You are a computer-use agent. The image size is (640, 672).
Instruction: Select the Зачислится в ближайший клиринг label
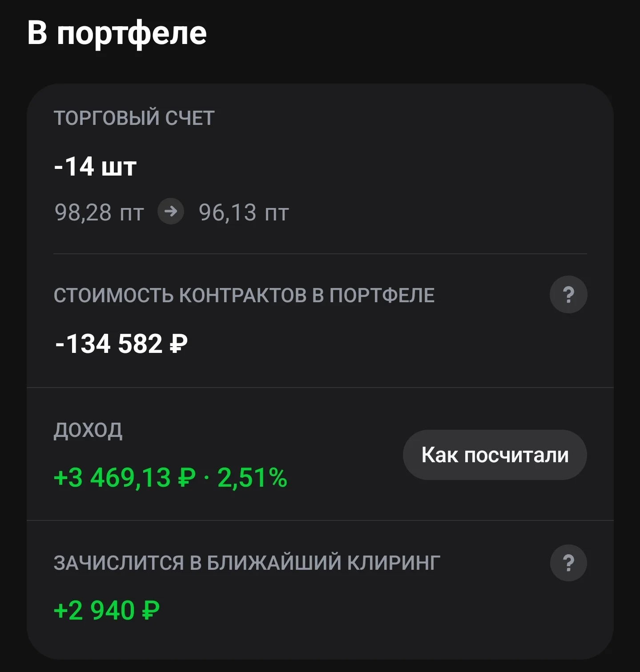[x=247, y=563]
